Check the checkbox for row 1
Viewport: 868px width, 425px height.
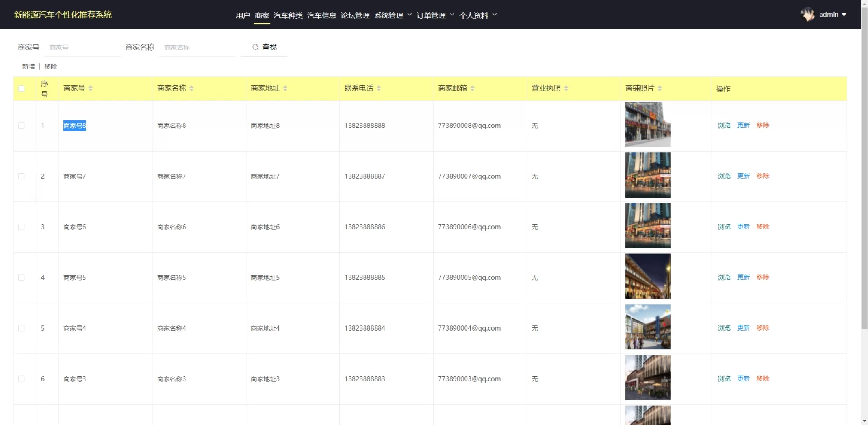21,126
